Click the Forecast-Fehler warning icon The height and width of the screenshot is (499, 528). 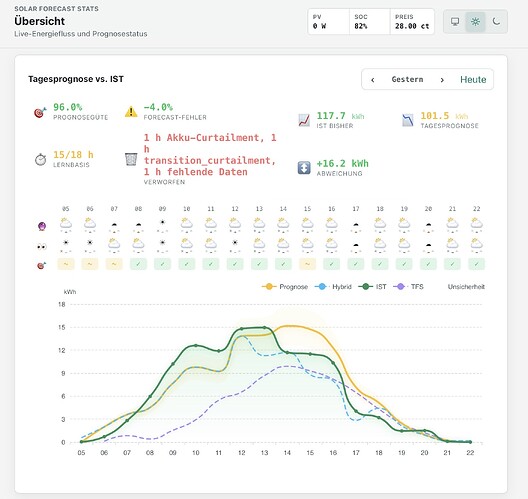(x=131, y=111)
